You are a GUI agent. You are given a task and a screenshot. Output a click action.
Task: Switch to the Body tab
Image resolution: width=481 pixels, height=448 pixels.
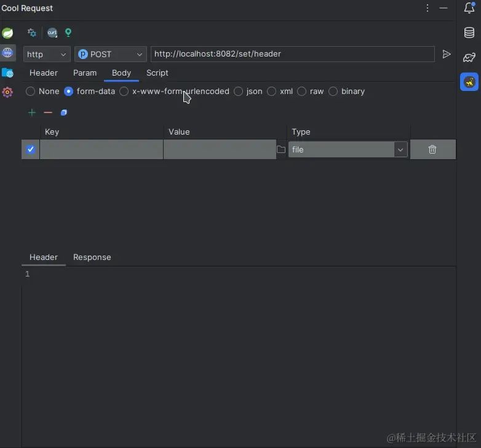[121, 73]
